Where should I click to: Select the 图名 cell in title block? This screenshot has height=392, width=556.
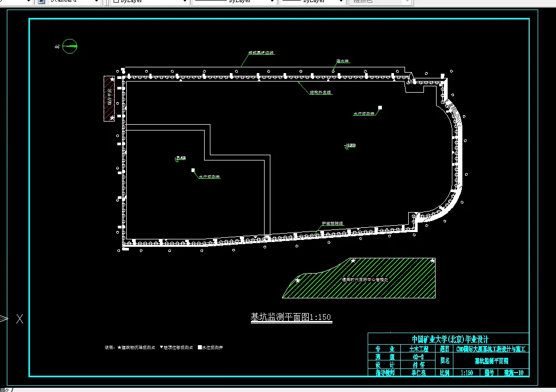pos(444,361)
